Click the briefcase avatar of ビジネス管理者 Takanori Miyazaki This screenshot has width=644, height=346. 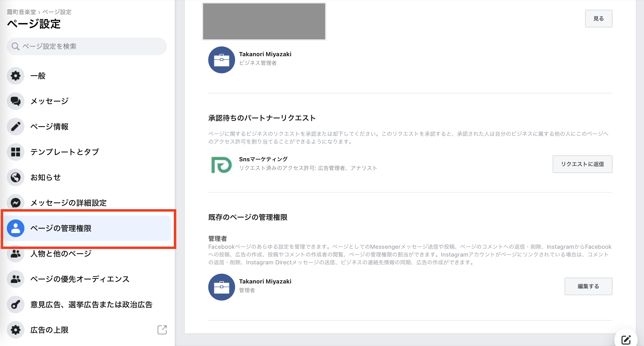click(x=221, y=60)
